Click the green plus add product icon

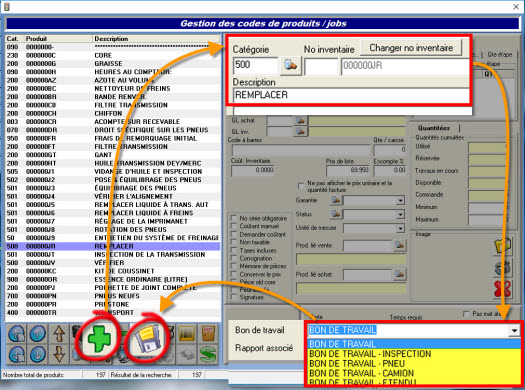coord(99,338)
